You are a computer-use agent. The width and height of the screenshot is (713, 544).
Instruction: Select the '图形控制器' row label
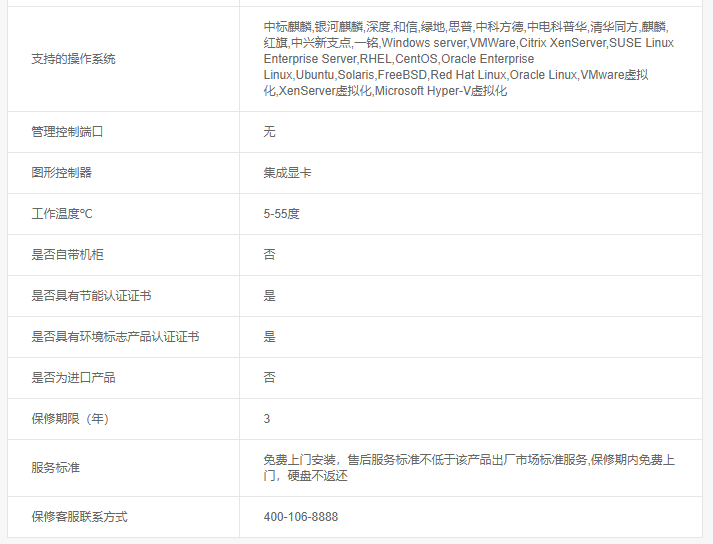click(x=61, y=173)
